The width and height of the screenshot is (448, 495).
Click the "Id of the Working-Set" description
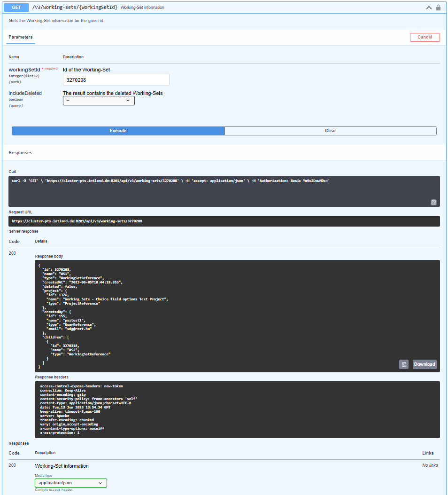click(x=86, y=70)
